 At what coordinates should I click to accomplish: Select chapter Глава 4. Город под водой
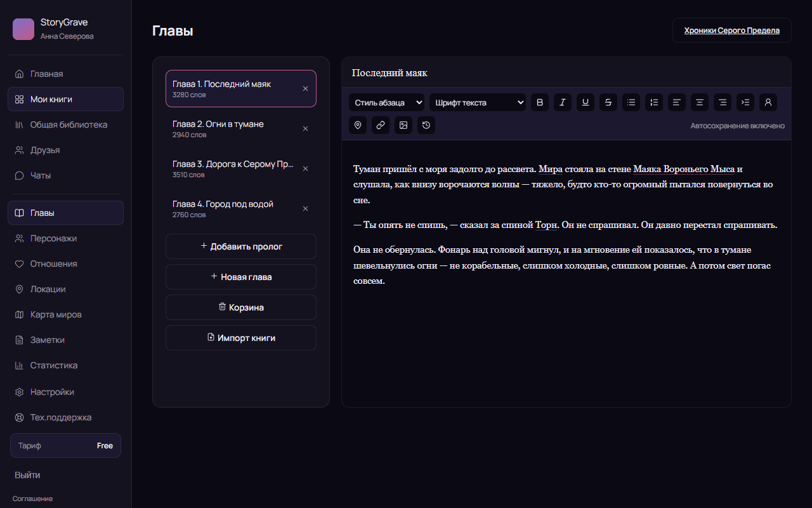click(x=241, y=209)
